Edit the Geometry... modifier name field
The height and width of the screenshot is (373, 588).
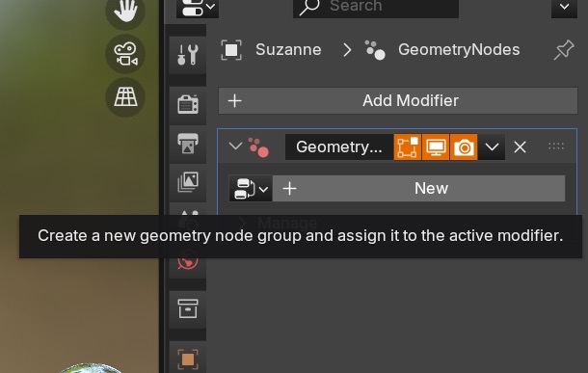(x=339, y=147)
